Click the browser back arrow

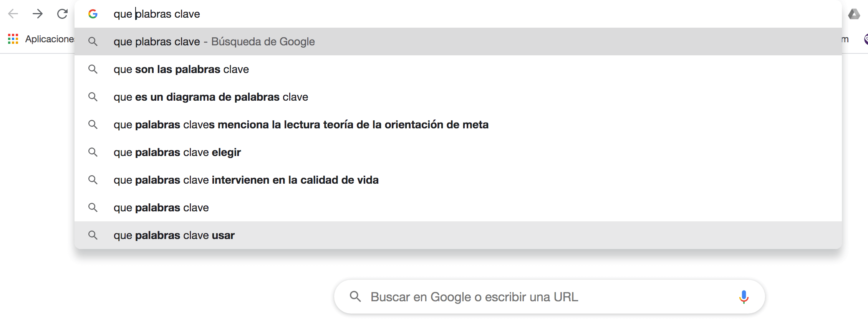tap(13, 14)
